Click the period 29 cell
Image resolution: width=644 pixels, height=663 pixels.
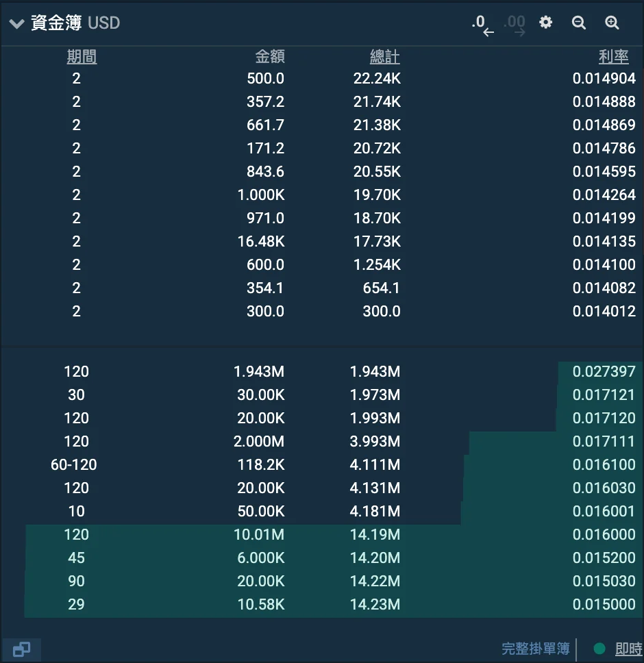[x=76, y=604]
